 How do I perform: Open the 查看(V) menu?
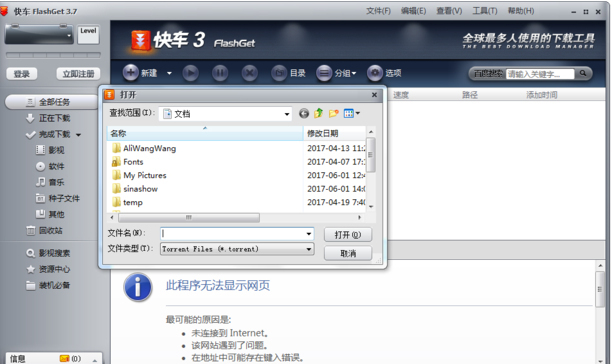449,11
